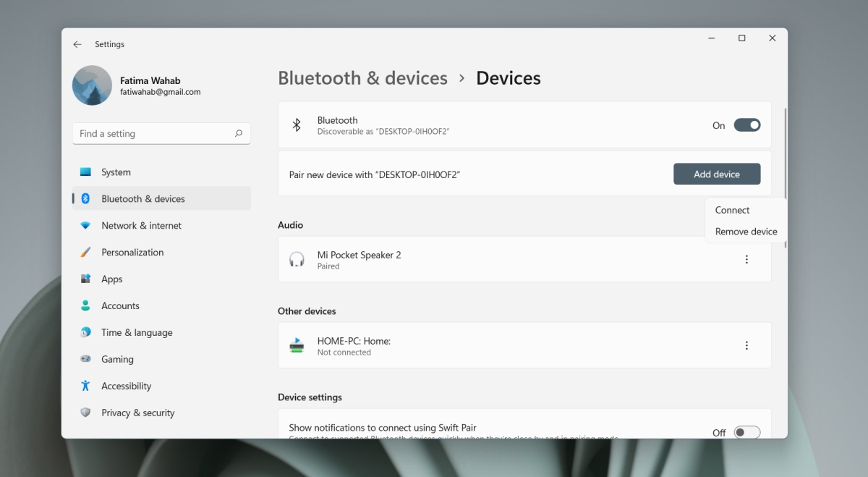Turn off the Bluetooth toggle
Image resolution: width=868 pixels, height=477 pixels.
point(747,125)
